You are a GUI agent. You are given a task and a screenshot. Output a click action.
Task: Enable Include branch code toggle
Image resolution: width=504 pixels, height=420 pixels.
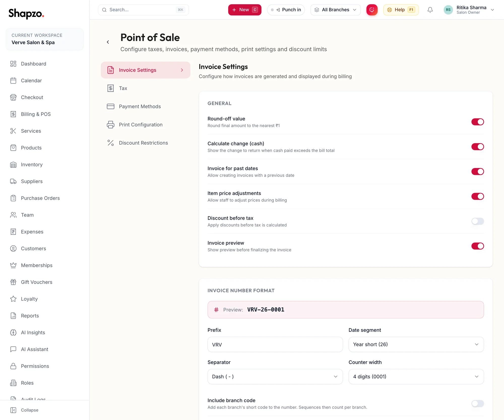click(478, 404)
